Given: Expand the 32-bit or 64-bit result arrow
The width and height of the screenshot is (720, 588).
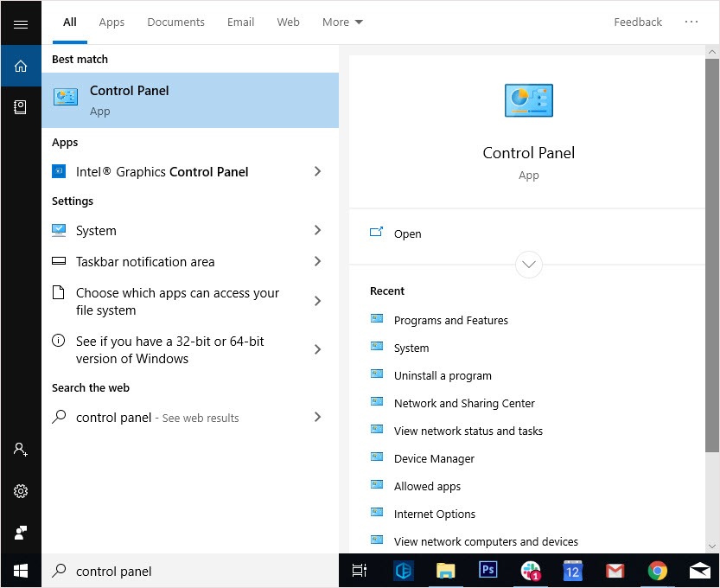Looking at the screenshot, I should point(317,349).
